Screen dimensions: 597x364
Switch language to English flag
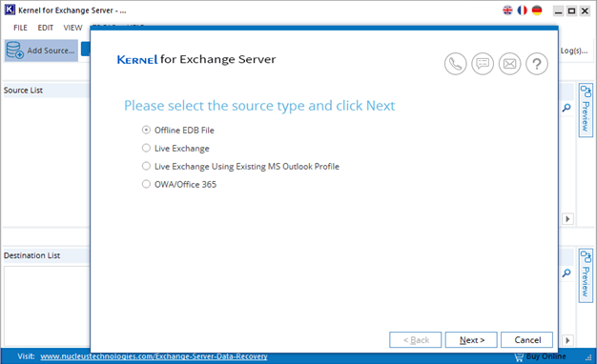point(507,10)
